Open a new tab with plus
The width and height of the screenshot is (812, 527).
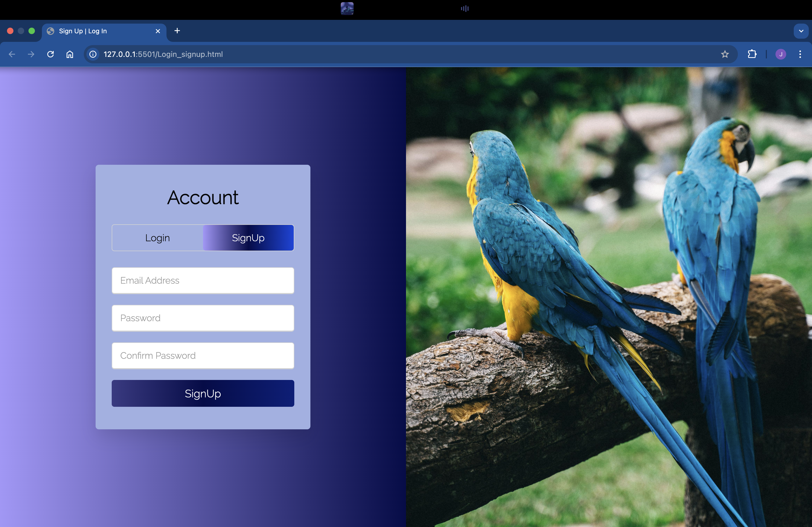coord(177,31)
